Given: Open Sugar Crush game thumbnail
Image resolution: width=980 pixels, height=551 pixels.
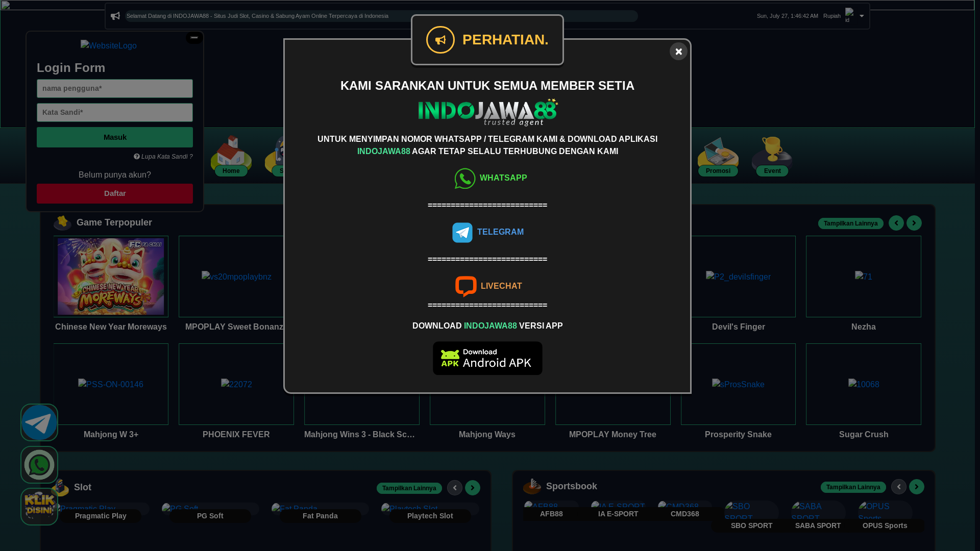Looking at the screenshot, I should pos(864,384).
